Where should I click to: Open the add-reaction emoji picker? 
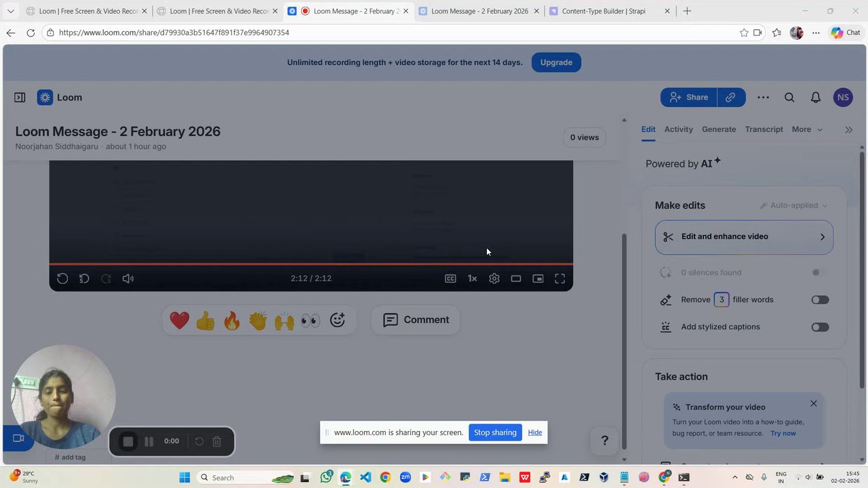tap(337, 320)
